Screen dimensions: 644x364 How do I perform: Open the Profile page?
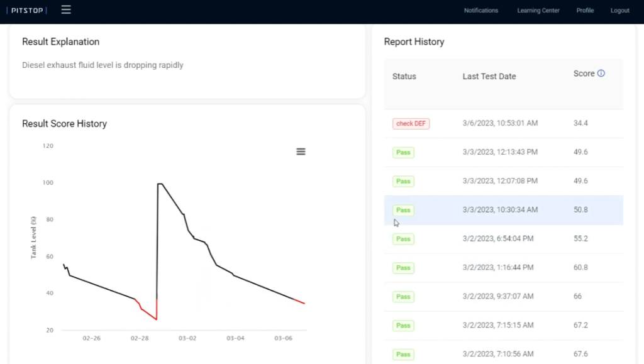pos(585,11)
